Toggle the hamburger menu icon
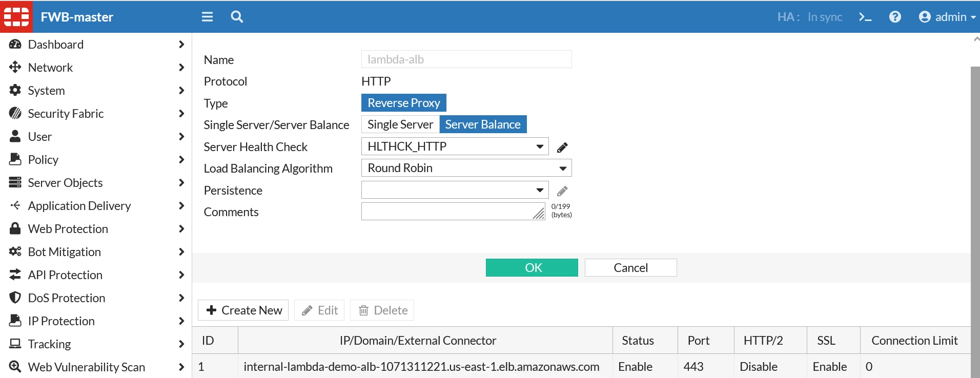Screen dimensions: 980x378 207,17
